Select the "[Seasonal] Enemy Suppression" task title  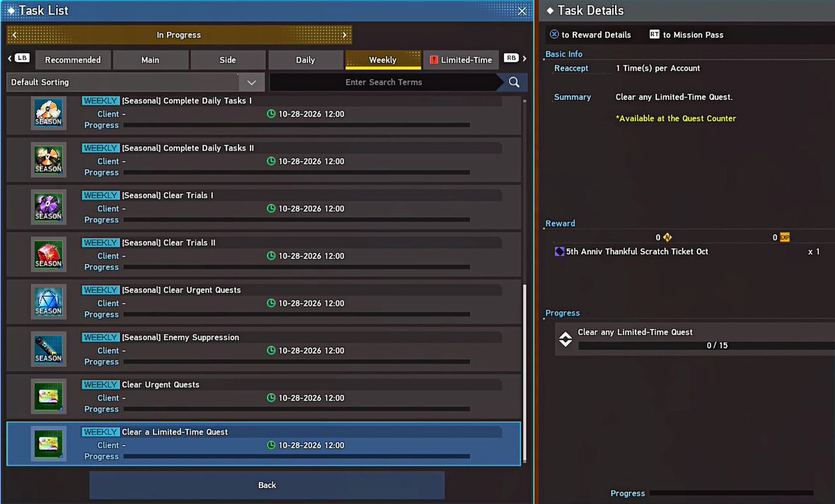(180, 337)
